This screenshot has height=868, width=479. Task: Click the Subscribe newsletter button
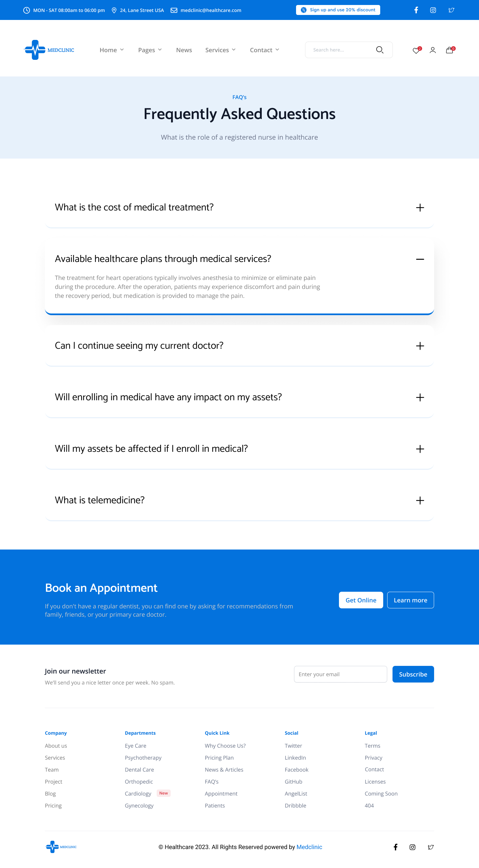pyautogui.click(x=413, y=674)
